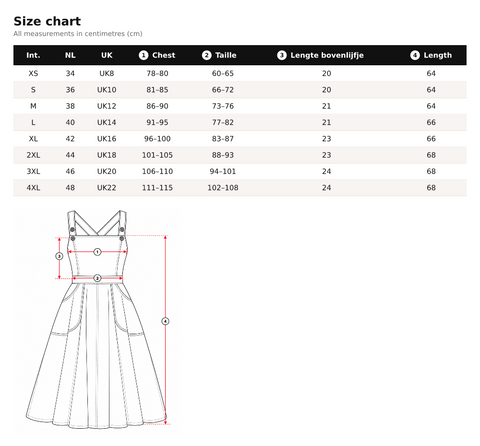Viewport: 480px width, 446px height.
Task: Click chest value '101-105'
Action: 157,155
